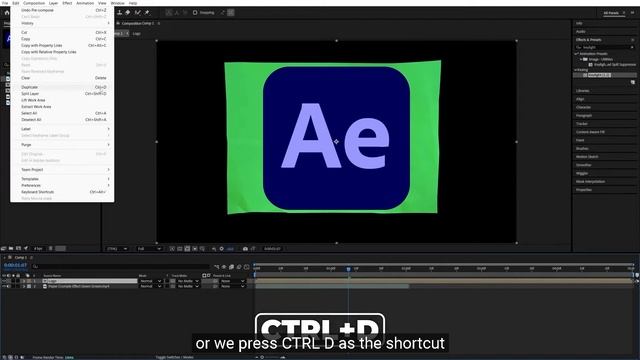Open the Info panel

pyautogui.click(x=579, y=23)
